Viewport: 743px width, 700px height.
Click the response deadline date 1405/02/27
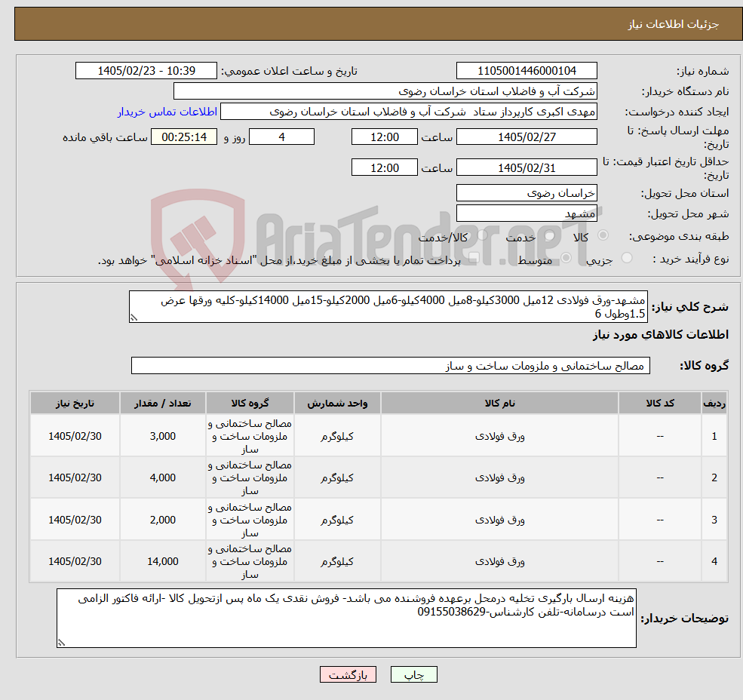coord(527,137)
